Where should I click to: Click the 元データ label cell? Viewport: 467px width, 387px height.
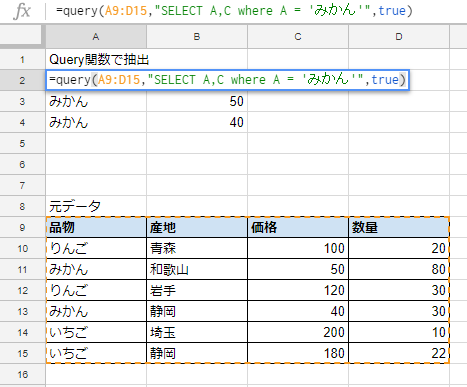pos(96,206)
